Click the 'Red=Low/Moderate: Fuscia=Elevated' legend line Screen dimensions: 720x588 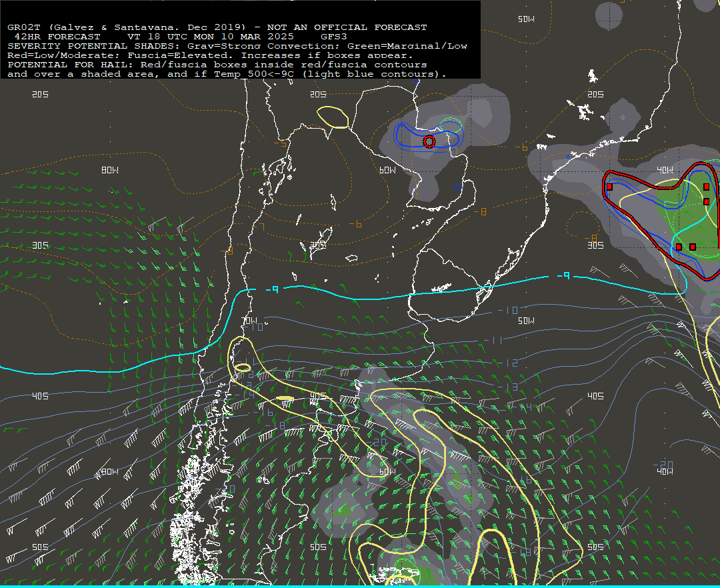[x=210, y=55]
